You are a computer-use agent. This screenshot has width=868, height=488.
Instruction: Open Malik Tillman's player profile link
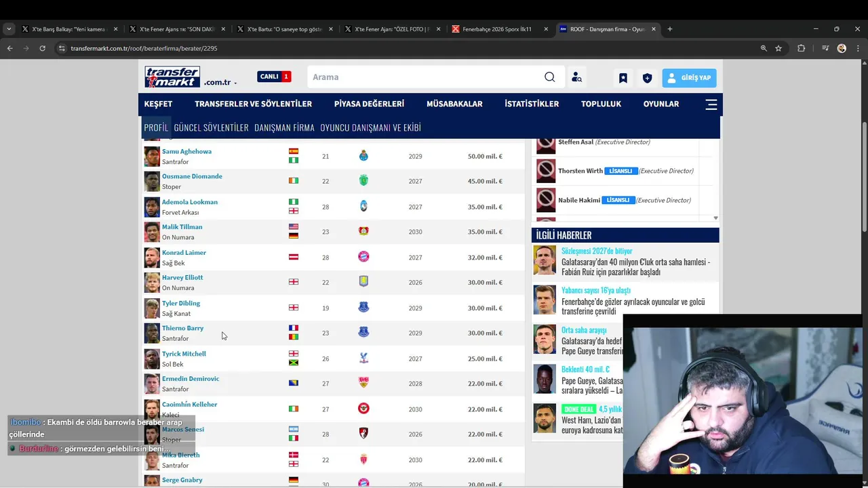click(x=182, y=227)
